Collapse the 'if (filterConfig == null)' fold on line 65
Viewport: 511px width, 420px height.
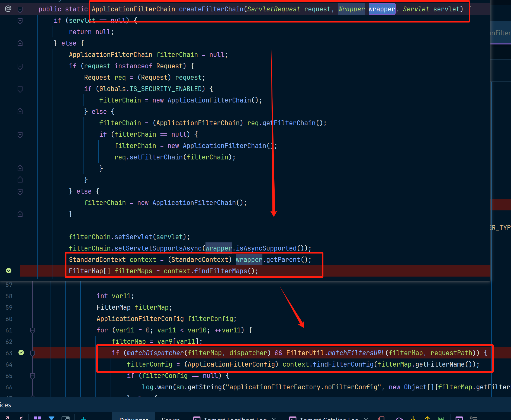point(33,376)
